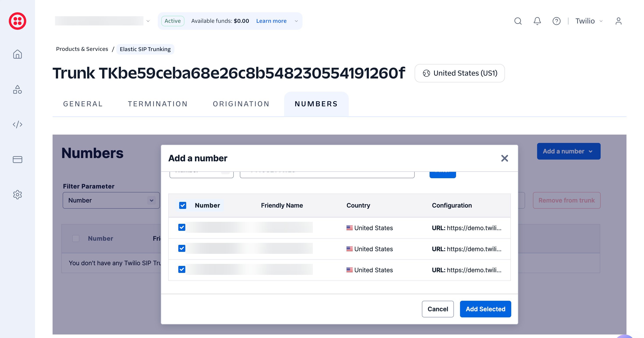
Task: Click the third row's United States cell
Action: (x=370, y=270)
